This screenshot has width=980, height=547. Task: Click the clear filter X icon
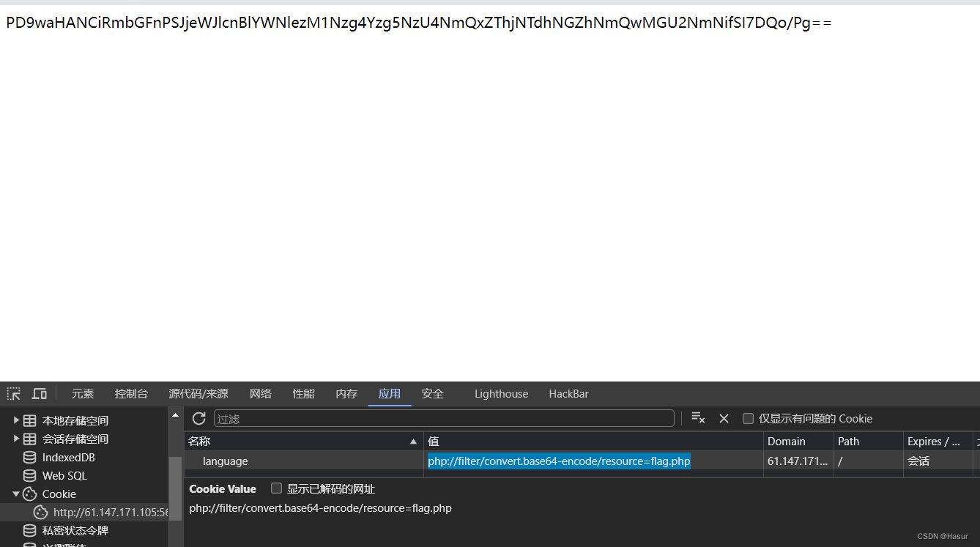724,418
